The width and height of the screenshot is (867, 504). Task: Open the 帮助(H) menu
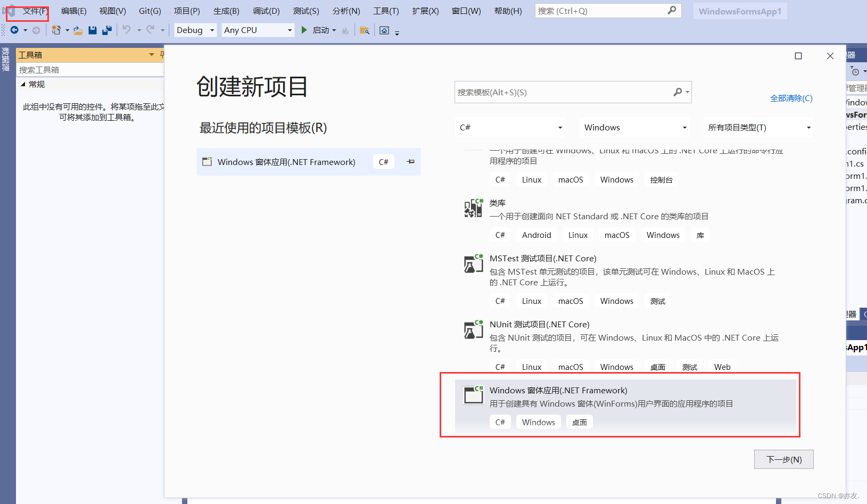pyautogui.click(x=508, y=11)
